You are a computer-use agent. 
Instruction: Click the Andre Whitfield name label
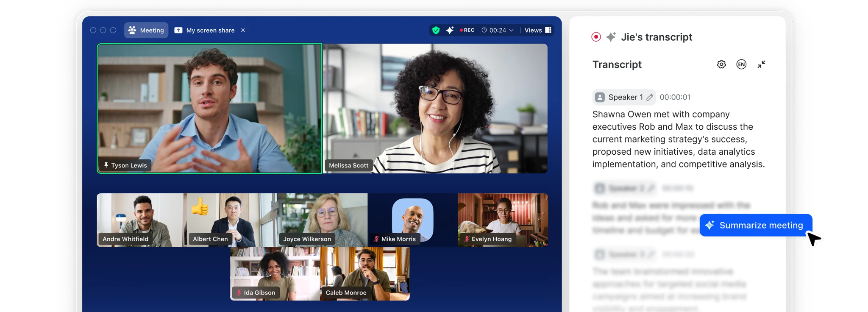pos(125,239)
